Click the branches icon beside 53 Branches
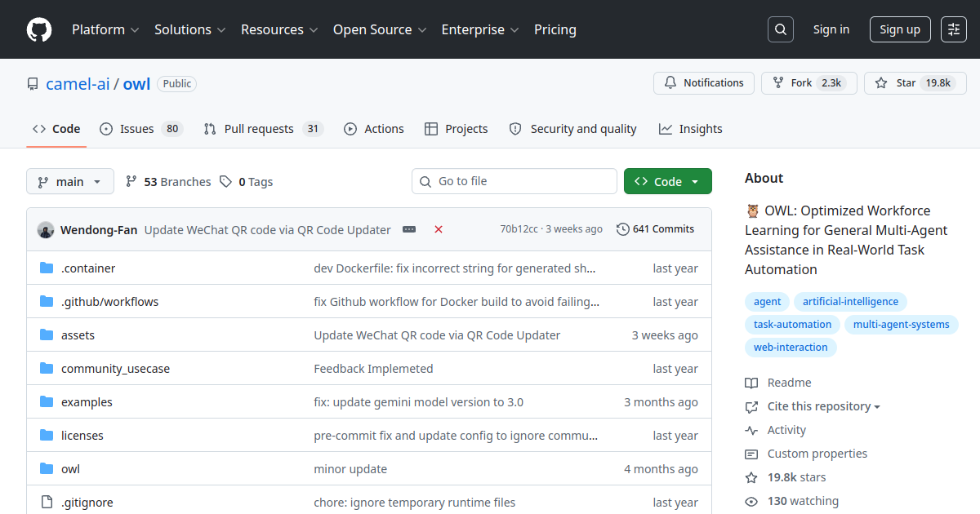The image size is (980, 514). (131, 182)
